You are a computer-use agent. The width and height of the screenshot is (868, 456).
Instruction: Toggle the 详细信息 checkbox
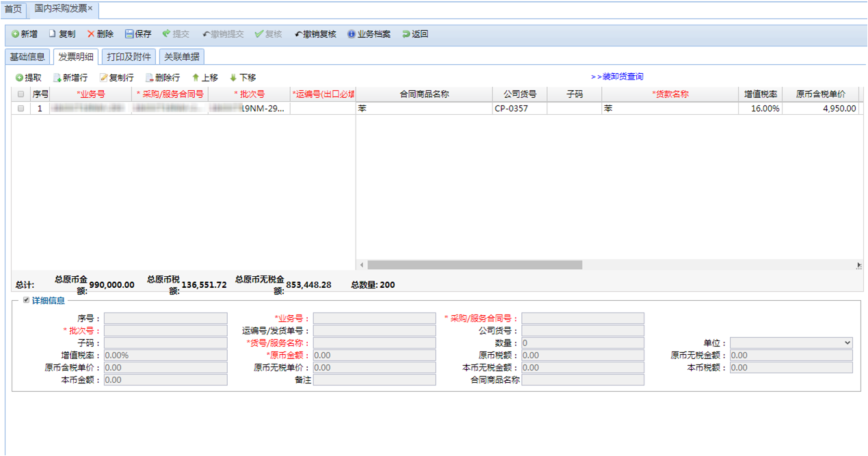click(x=27, y=300)
